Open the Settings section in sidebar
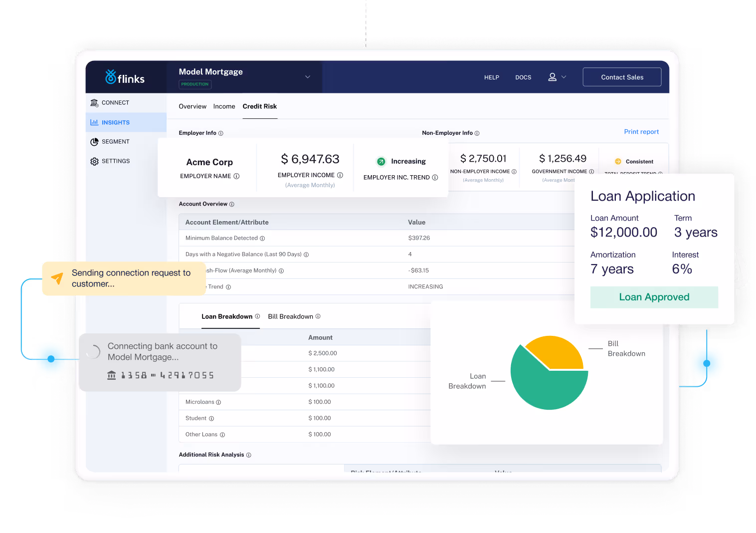756x533 pixels. tap(126, 161)
